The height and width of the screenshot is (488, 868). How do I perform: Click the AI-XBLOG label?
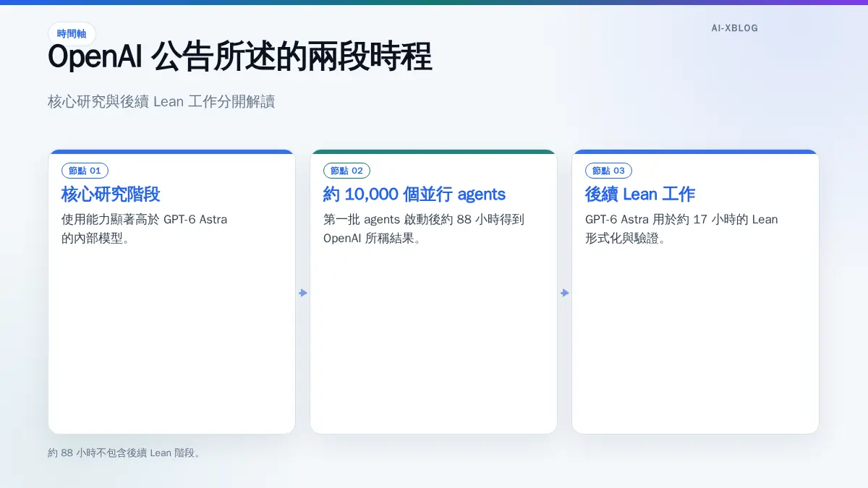735,28
